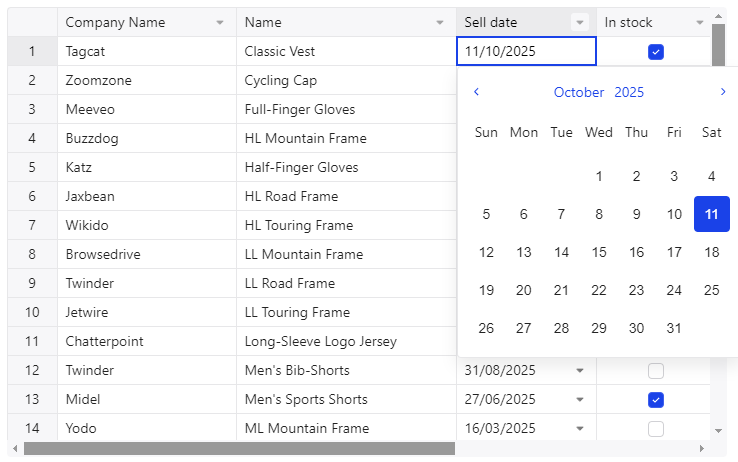Click the 2025 year label
This screenshot has width=738, height=462.
(x=629, y=92)
